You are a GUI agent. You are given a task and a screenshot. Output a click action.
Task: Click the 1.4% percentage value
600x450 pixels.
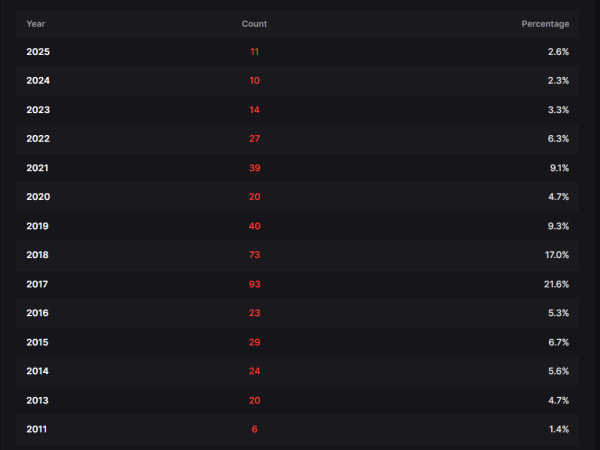[x=559, y=429]
